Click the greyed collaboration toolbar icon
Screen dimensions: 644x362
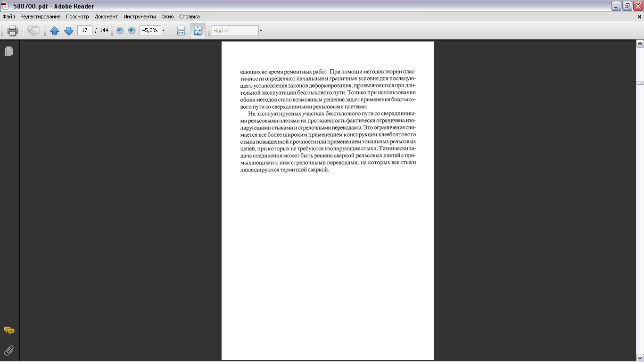coord(33,31)
